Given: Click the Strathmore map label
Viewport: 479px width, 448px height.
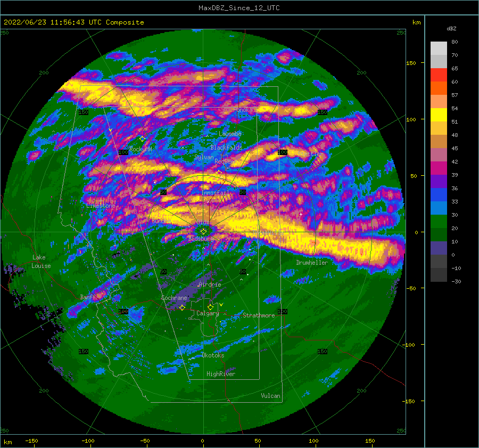Looking at the screenshot, I should click(x=259, y=315).
